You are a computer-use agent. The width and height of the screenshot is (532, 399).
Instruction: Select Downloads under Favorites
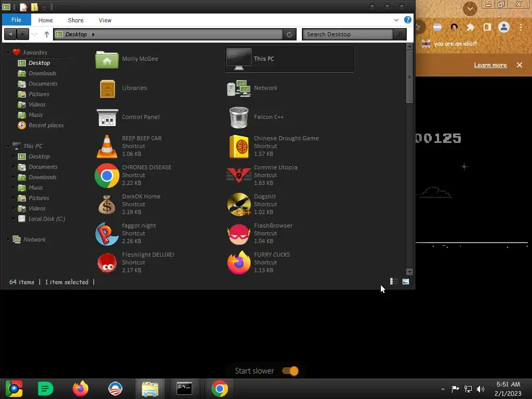(43, 74)
